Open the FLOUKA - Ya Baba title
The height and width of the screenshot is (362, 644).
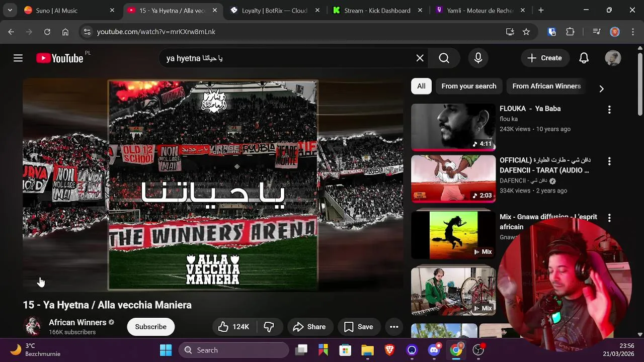point(530,109)
